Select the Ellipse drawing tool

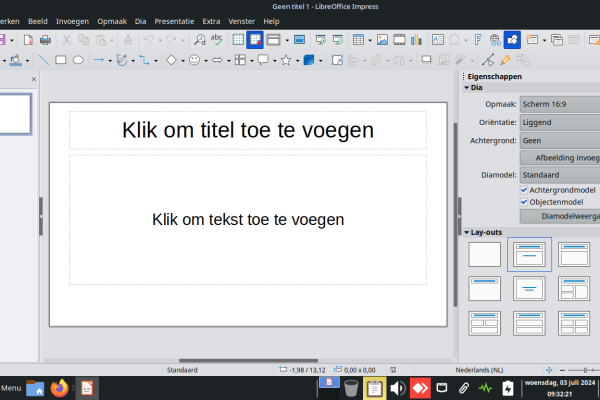(78, 60)
